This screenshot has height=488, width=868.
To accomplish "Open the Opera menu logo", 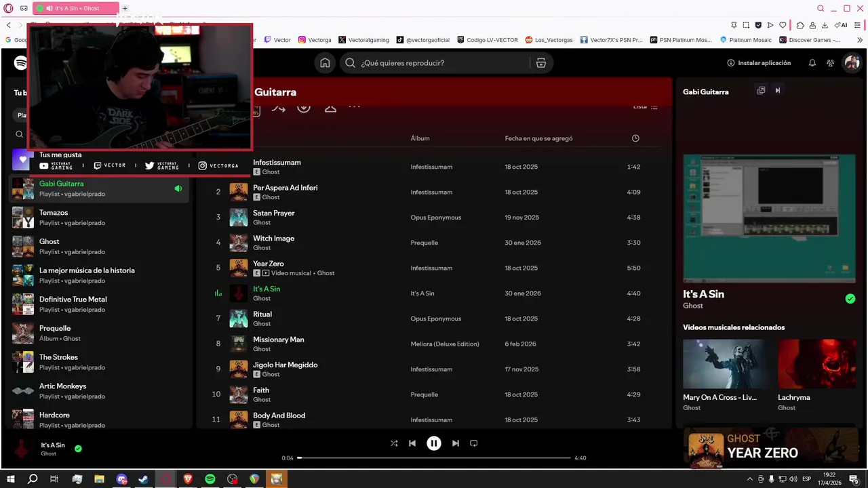I will coord(9,8).
